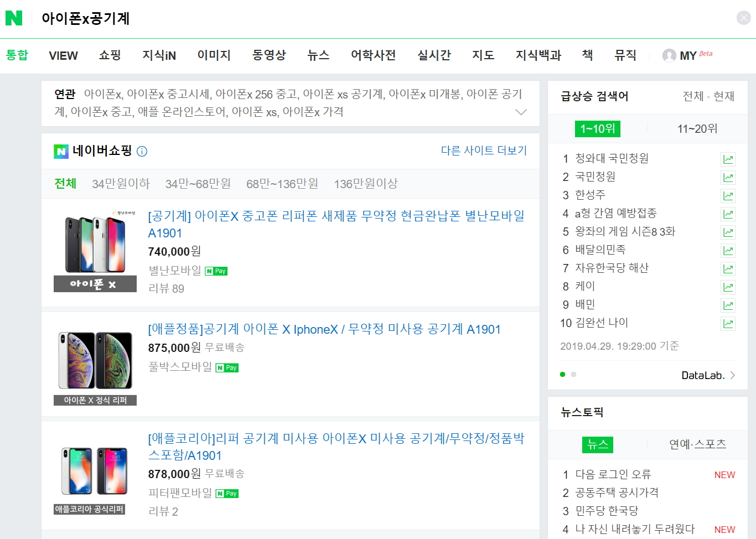Image resolution: width=756 pixels, height=539 pixels.
Task: Open 아이폰 X 정식 리퍼 product thumbnail
Action: pos(95,368)
